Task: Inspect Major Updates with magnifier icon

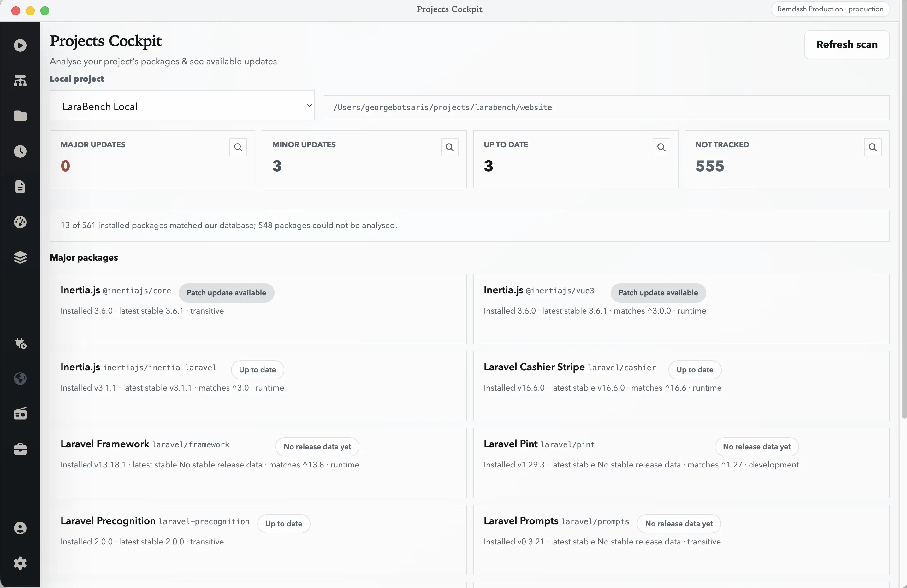Action: coord(238,147)
